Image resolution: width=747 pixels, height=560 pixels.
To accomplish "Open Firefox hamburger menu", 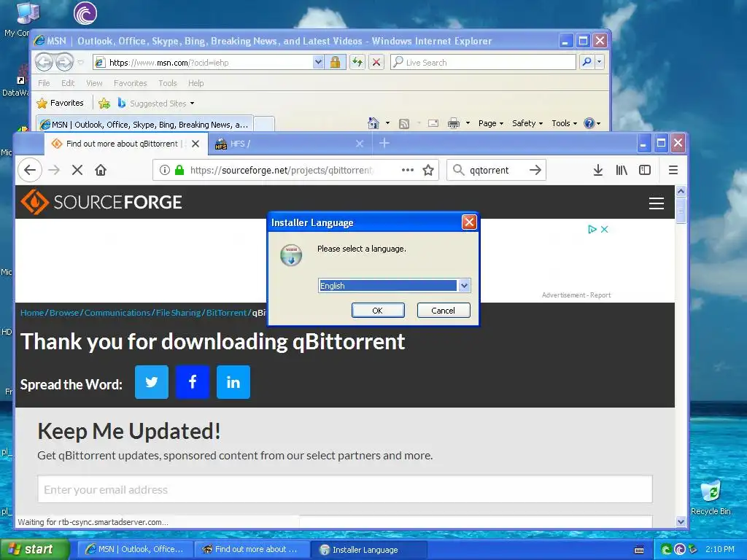I will (673, 170).
